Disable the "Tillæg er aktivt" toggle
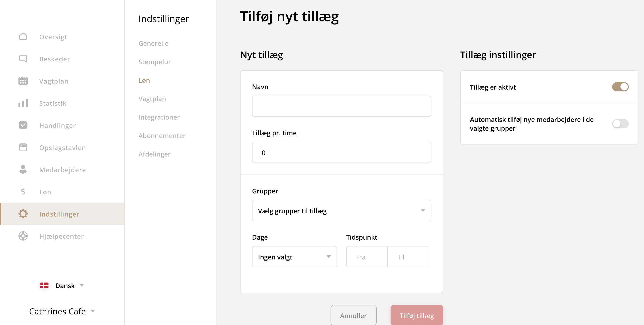The width and height of the screenshot is (644, 325). pyautogui.click(x=620, y=87)
